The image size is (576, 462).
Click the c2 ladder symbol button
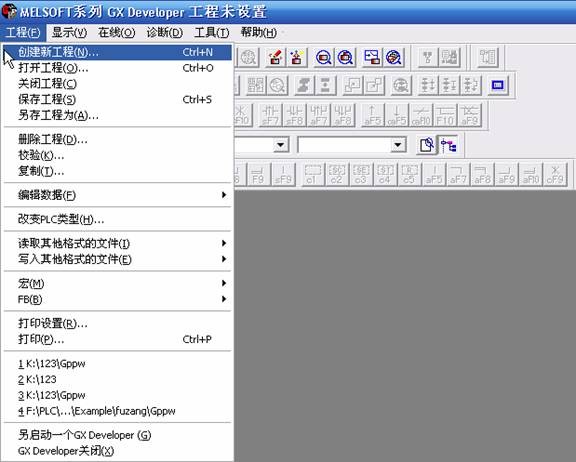pos(336,174)
